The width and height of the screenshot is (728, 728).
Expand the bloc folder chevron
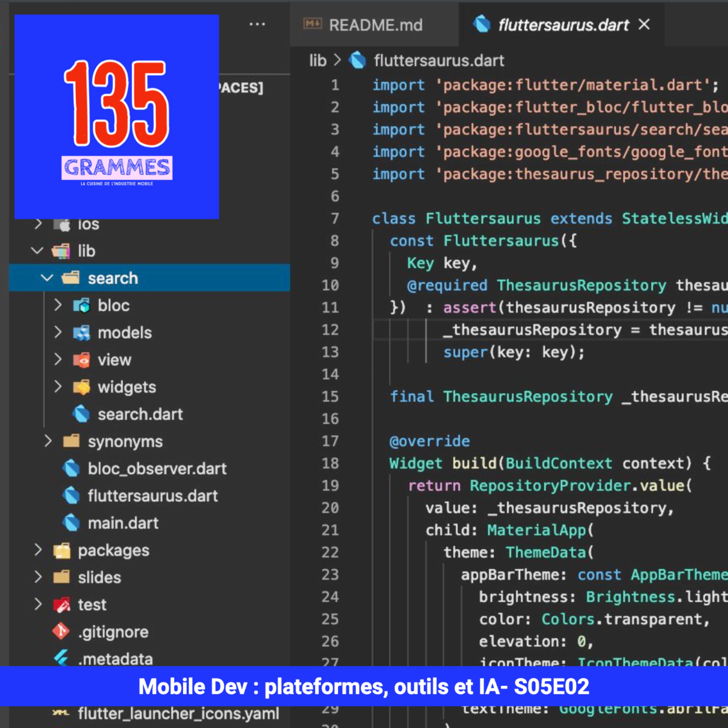(x=58, y=305)
